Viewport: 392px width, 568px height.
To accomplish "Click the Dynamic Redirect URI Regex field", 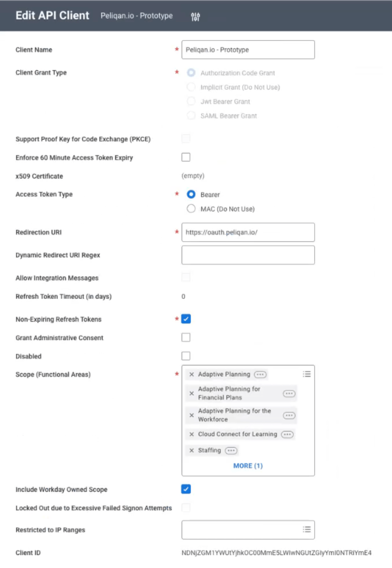I will (248, 255).
